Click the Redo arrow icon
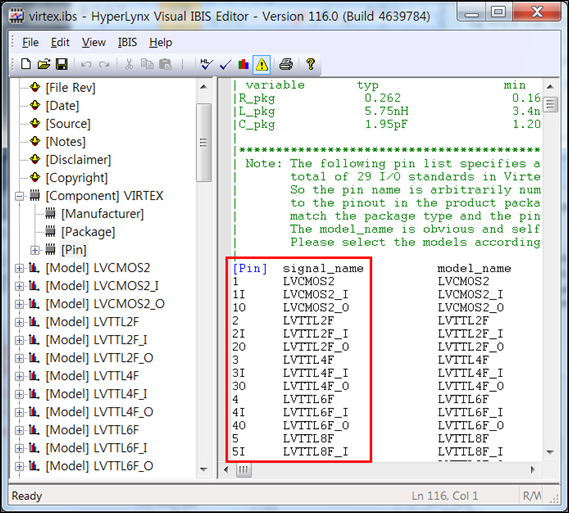Screen dimensions: 569x513 pyautogui.click(x=104, y=65)
